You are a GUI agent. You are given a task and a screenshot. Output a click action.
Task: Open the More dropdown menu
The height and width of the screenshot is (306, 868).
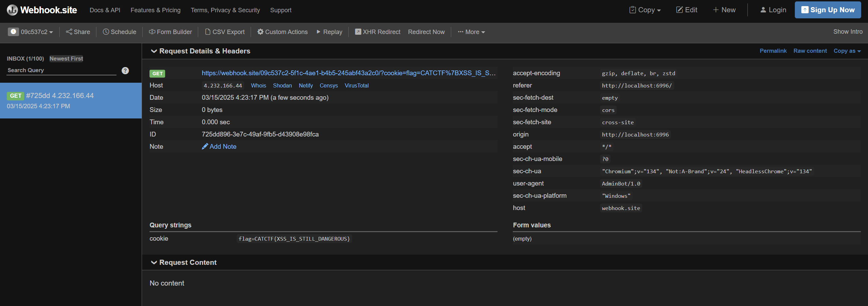click(x=471, y=32)
